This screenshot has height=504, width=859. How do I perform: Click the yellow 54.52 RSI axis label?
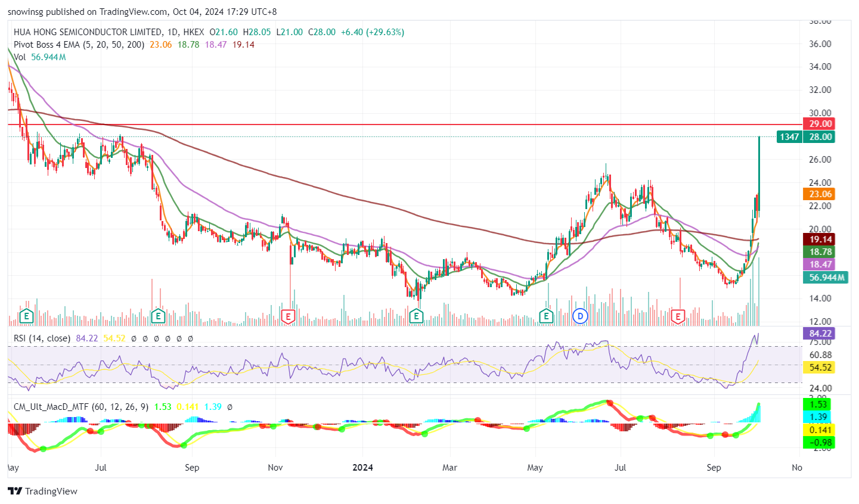pos(819,368)
